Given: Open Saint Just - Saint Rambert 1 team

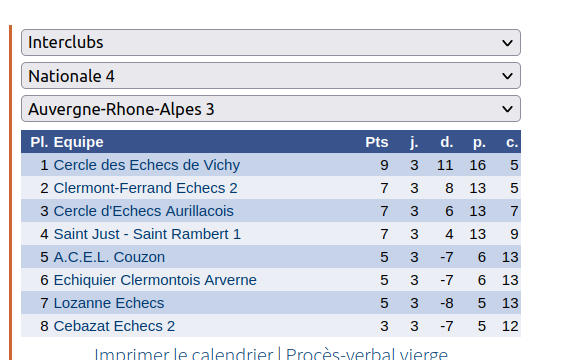Looking at the screenshot, I should (147, 234).
